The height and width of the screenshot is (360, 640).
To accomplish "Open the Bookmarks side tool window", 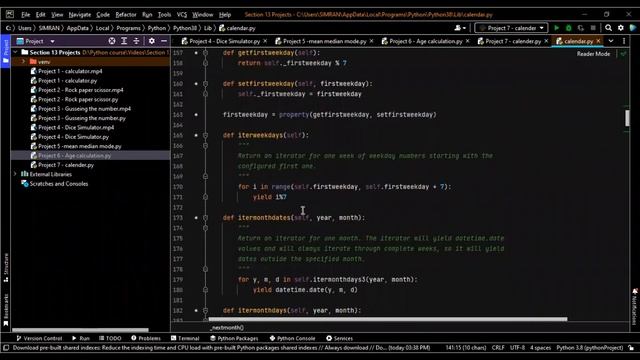I will tap(6, 310).
